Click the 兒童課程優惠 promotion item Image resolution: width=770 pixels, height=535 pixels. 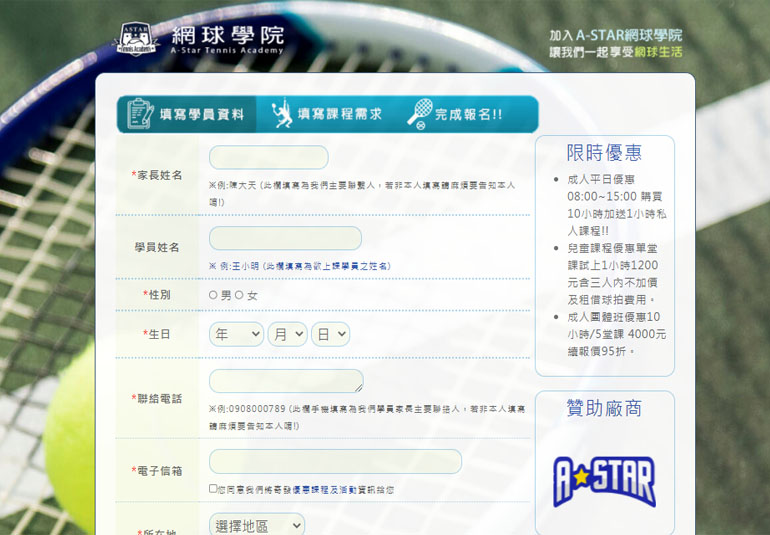tap(612, 274)
